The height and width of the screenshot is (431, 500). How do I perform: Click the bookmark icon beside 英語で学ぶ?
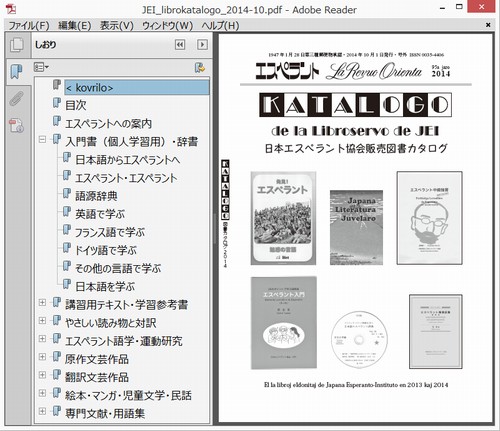(67, 212)
